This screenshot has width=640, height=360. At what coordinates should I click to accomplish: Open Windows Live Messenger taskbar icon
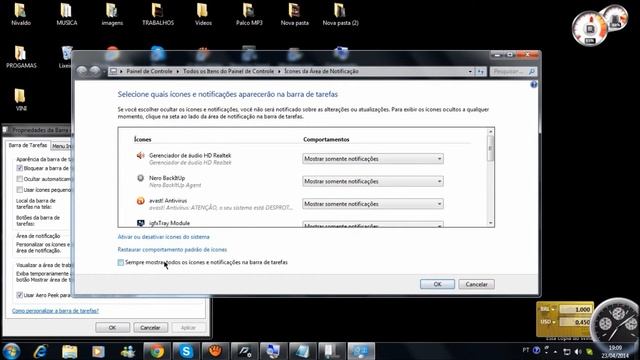(128, 351)
